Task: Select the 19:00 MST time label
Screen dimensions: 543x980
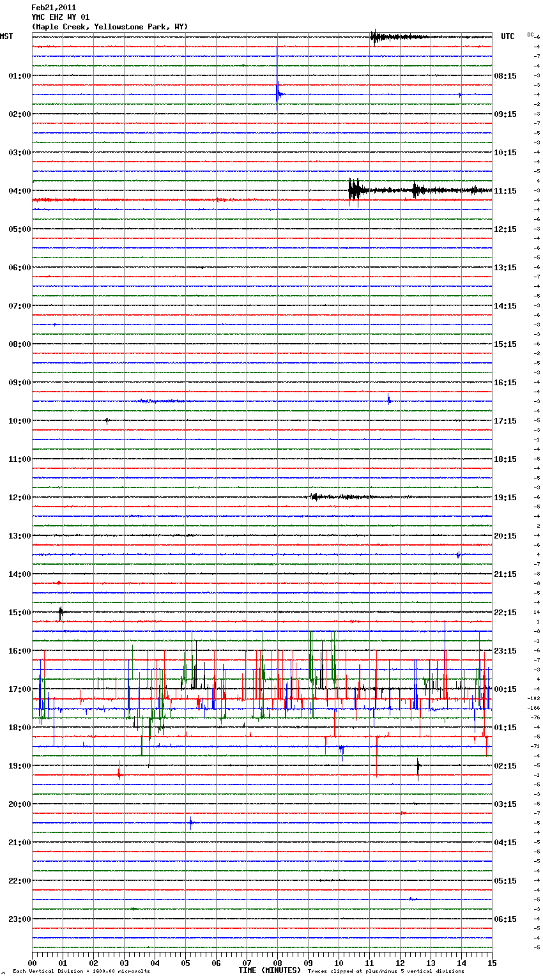Action: [x=20, y=765]
